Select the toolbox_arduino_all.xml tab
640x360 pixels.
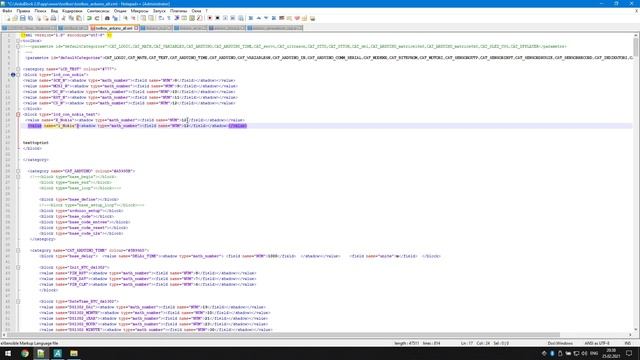point(113,28)
